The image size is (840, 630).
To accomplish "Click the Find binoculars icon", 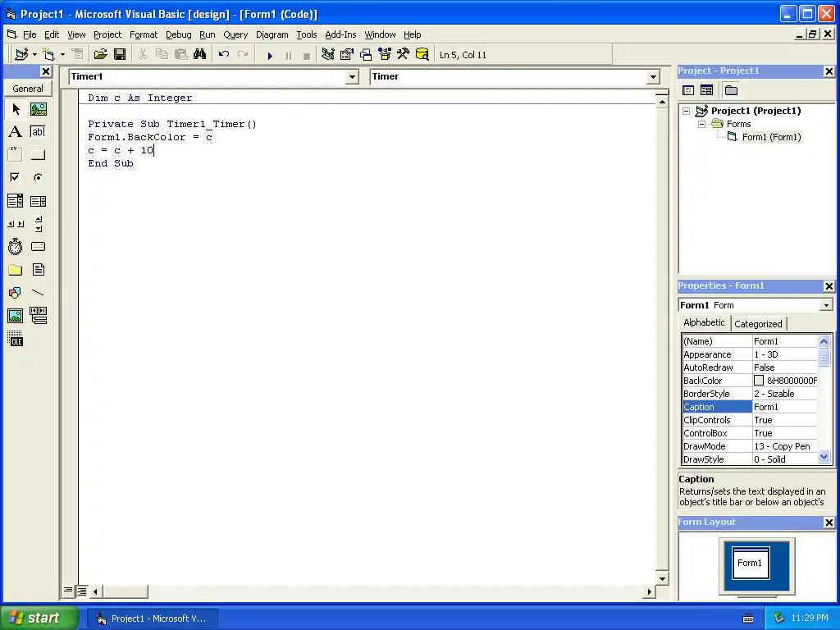I will tap(200, 55).
